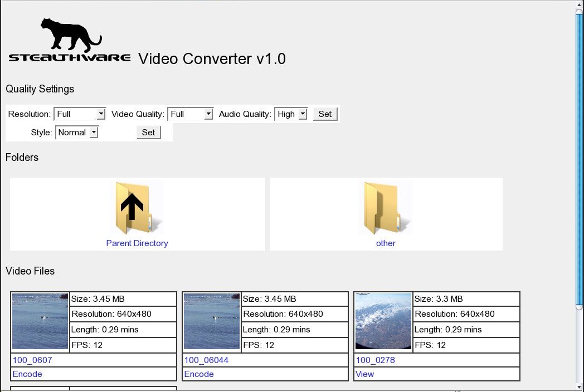584x392 pixels.
Task: Click the 100_06044 video thumbnail
Action: pyautogui.click(x=211, y=321)
